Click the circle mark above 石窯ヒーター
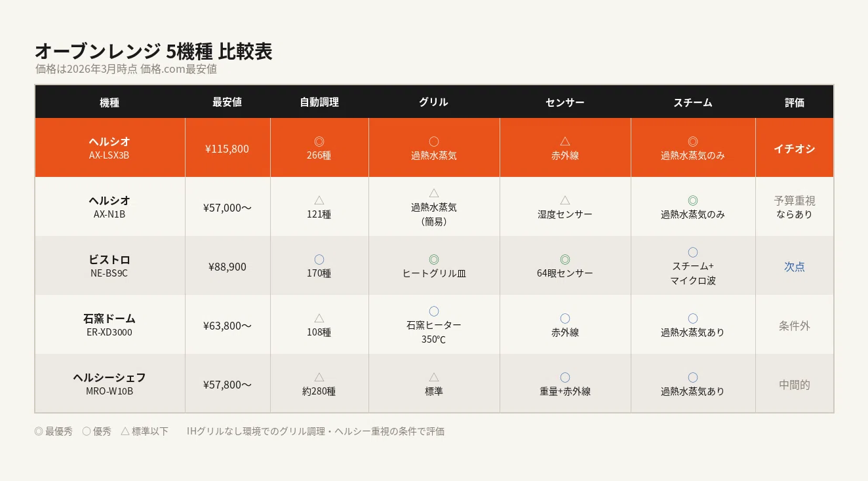The height and width of the screenshot is (481, 868). point(434,311)
